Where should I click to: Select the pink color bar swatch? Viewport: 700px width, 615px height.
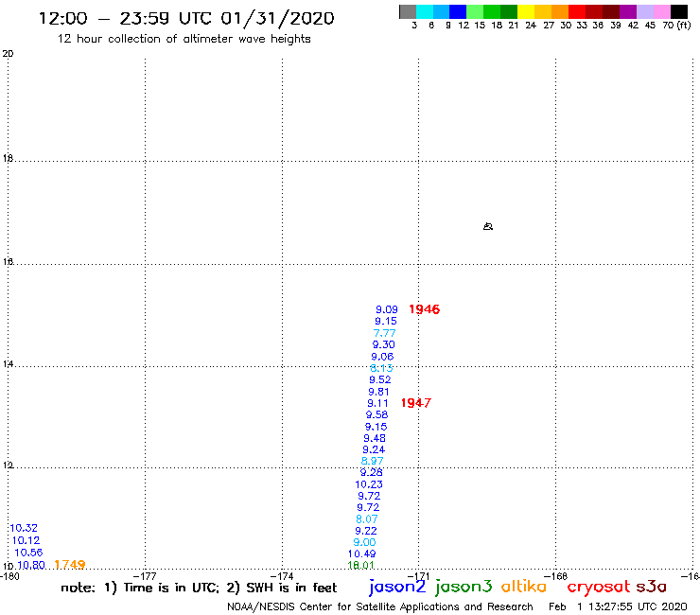(662, 11)
